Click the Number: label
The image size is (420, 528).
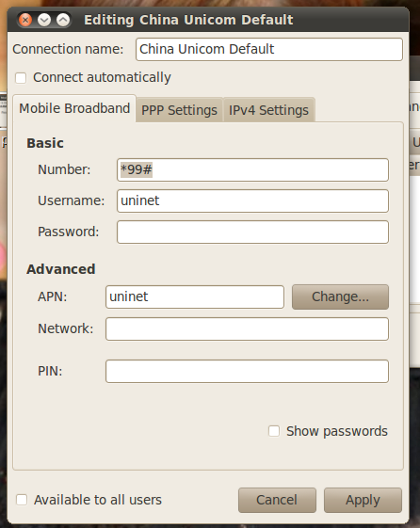pyautogui.click(x=64, y=169)
